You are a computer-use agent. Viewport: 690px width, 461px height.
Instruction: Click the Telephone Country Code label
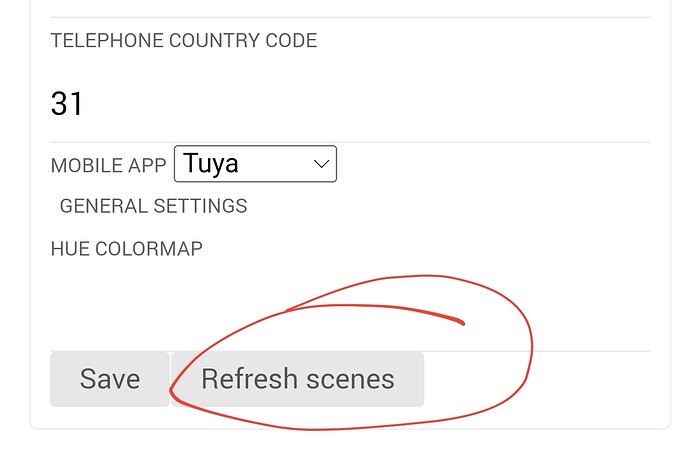tap(183, 41)
